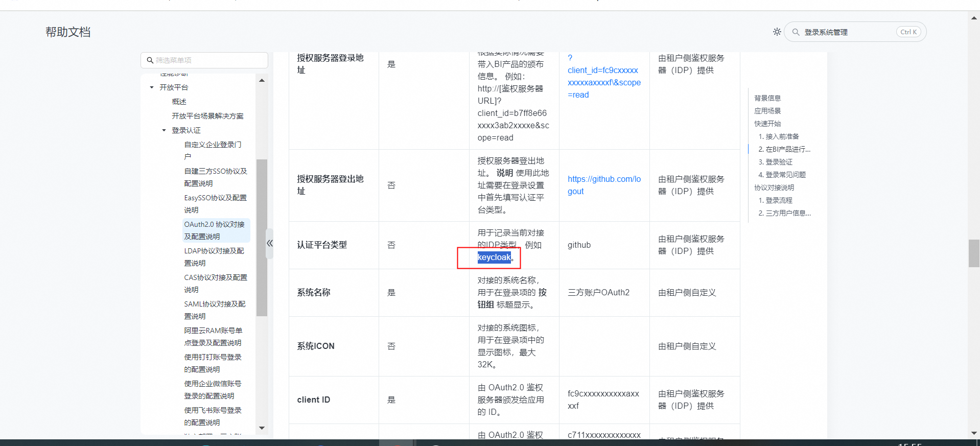
Task: Click the magnifier icon in the top search bar
Action: point(796,32)
